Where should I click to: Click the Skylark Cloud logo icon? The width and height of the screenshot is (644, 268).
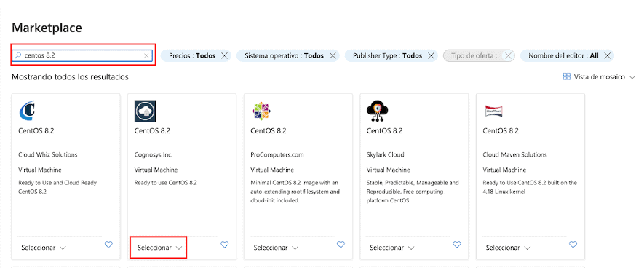378,111
